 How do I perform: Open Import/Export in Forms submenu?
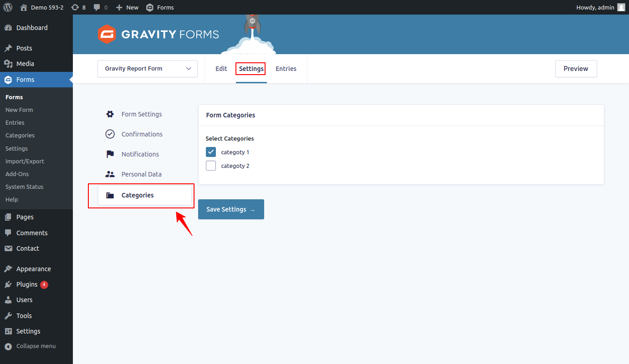25,161
